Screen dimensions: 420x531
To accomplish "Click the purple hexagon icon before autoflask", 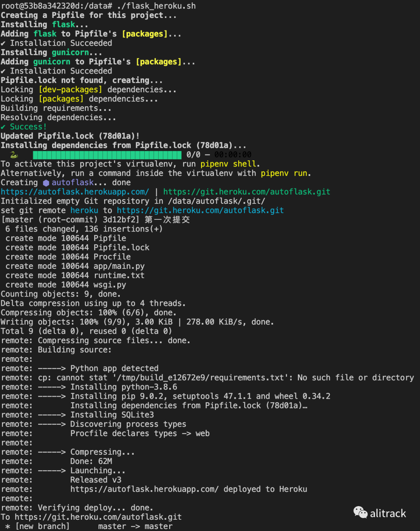I will pyautogui.click(x=46, y=182).
